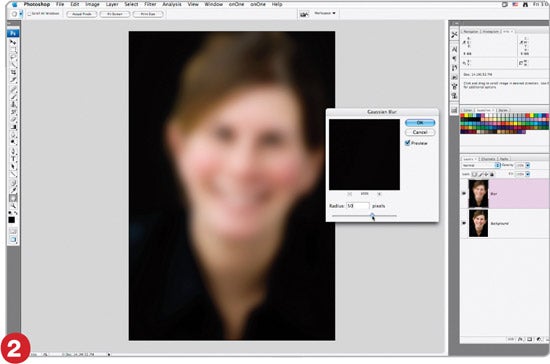Viewport: 550px width, 364px height.
Task: Change screen mode from toolbox bottom
Action: point(13,240)
